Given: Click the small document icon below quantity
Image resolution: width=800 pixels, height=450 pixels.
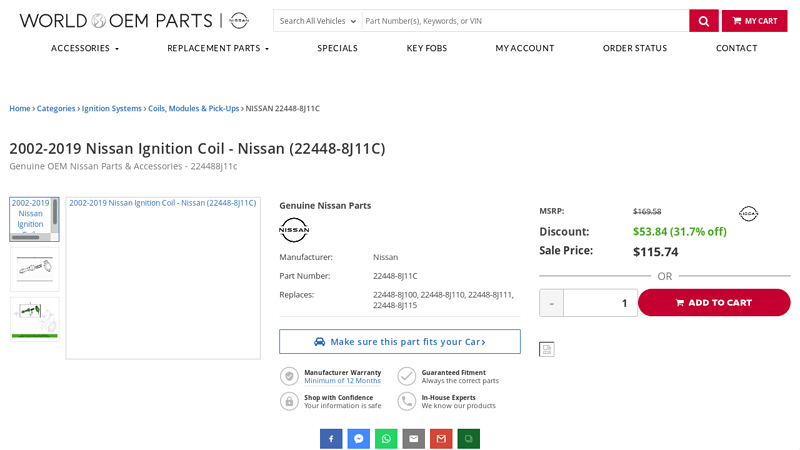Looking at the screenshot, I should click(546, 349).
